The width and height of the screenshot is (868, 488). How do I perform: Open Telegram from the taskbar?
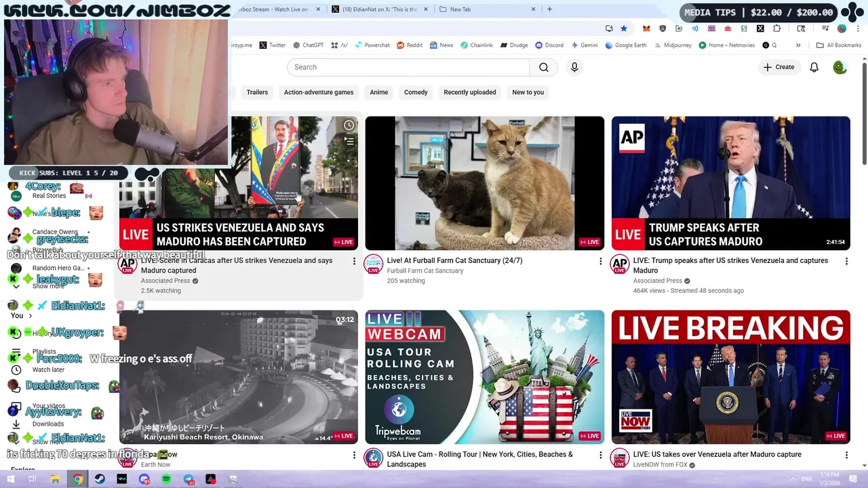pos(189,479)
